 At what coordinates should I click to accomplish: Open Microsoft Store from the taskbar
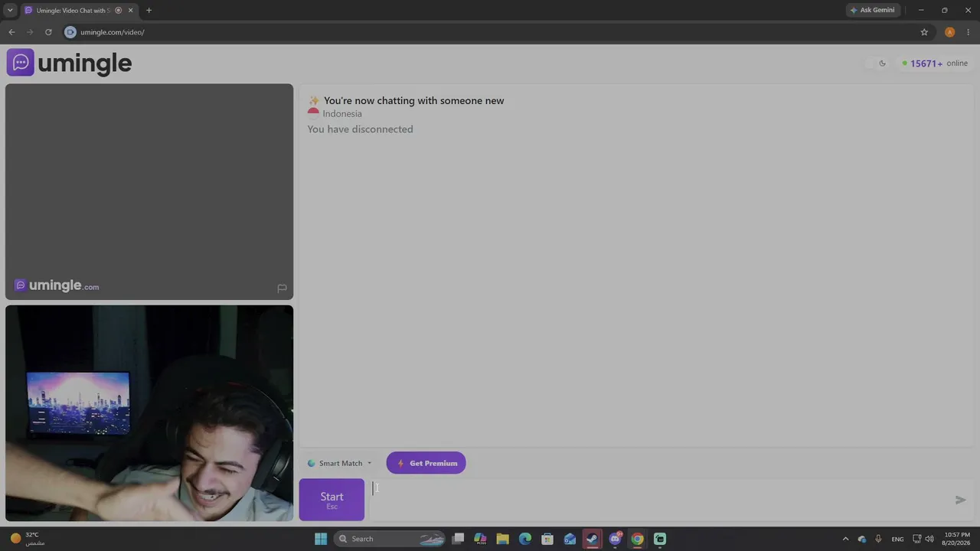click(x=547, y=539)
